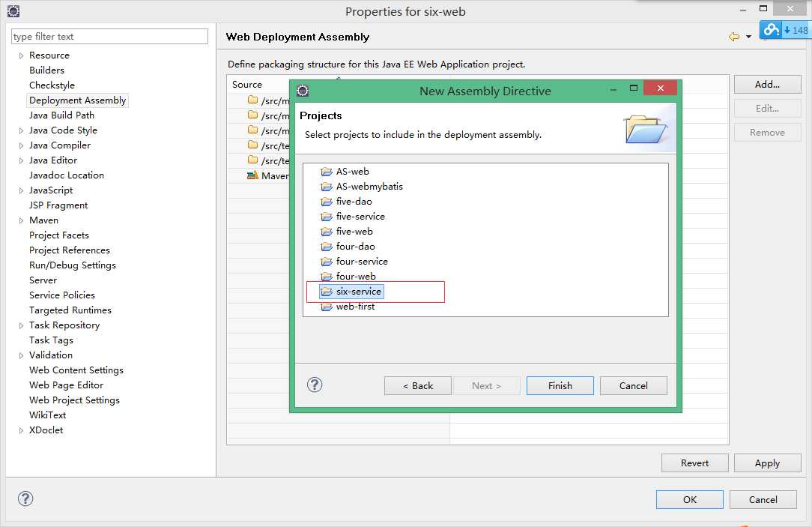Image resolution: width=812 pixels, height=527 pixels.
Task: Click the back navigation arrow in Web Deployment Assembly header
Action: [734, 37]
